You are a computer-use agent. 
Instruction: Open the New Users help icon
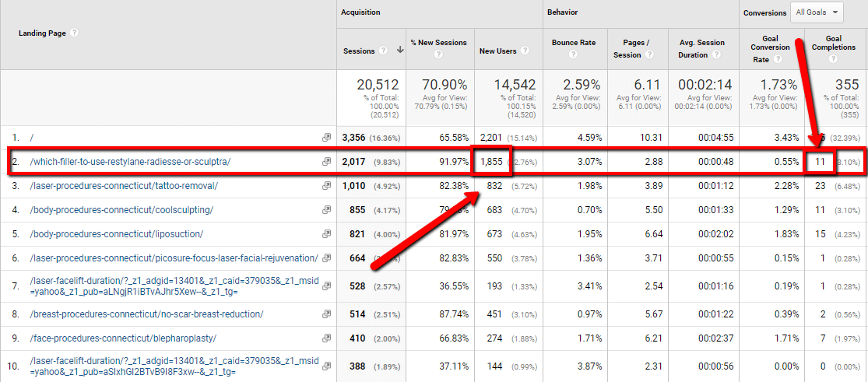524,51
